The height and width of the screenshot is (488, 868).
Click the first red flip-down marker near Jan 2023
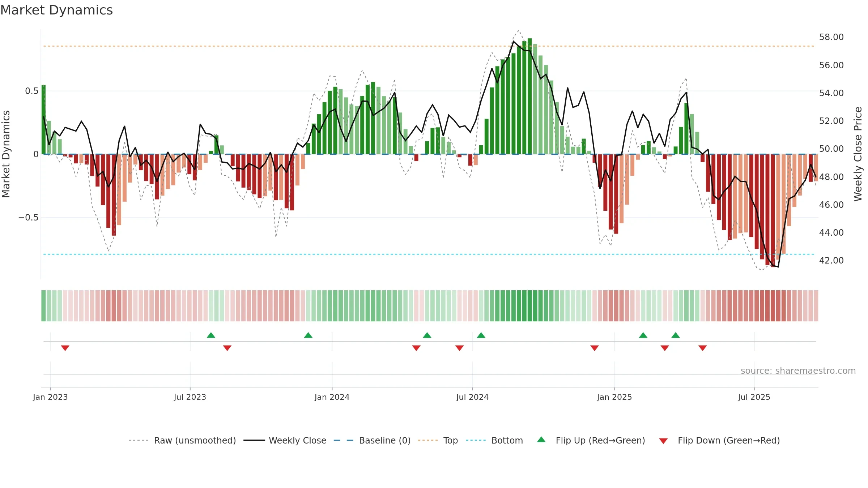[x=65, y=348]
